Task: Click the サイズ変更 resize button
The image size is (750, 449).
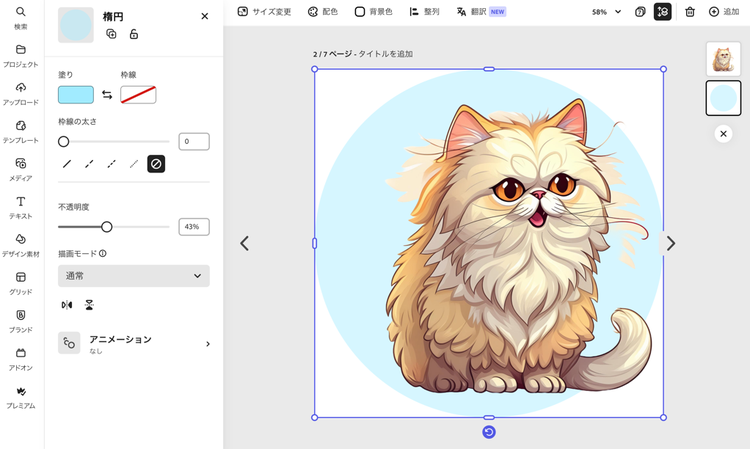Action: coord(265,12)
